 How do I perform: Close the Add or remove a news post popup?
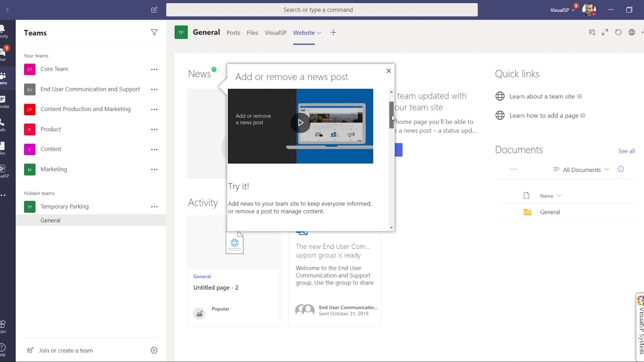coord(388,71)
